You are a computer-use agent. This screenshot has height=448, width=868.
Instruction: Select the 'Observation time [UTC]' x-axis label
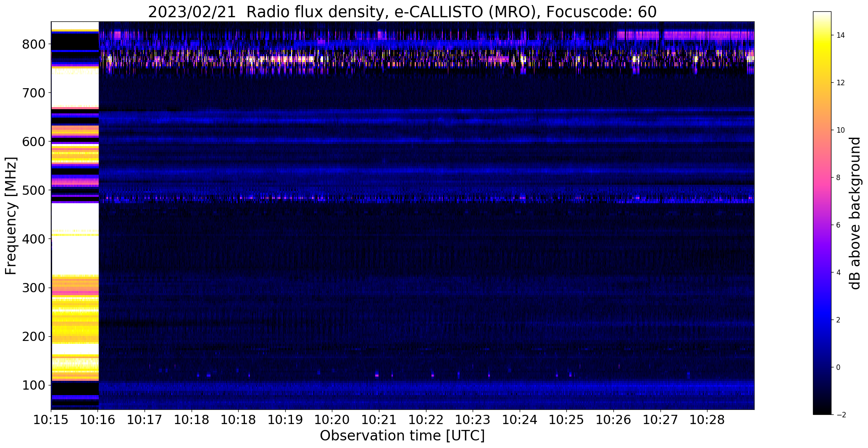tap(402, 436)
